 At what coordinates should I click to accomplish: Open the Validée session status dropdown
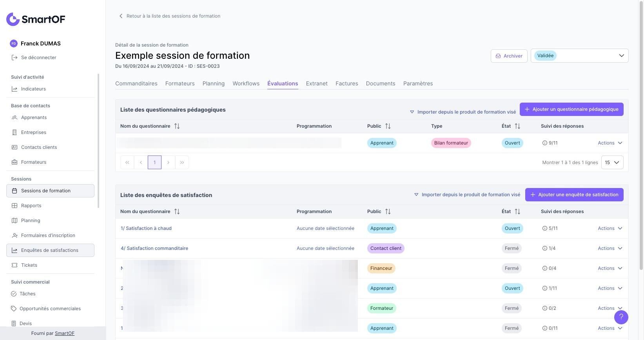tap(579, 56)
